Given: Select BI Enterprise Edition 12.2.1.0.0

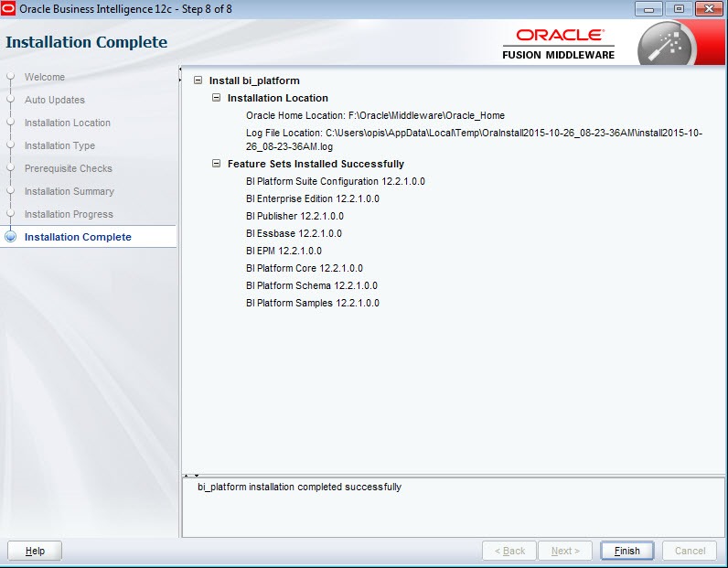Looking at the screenshot, I should (313, 198).
